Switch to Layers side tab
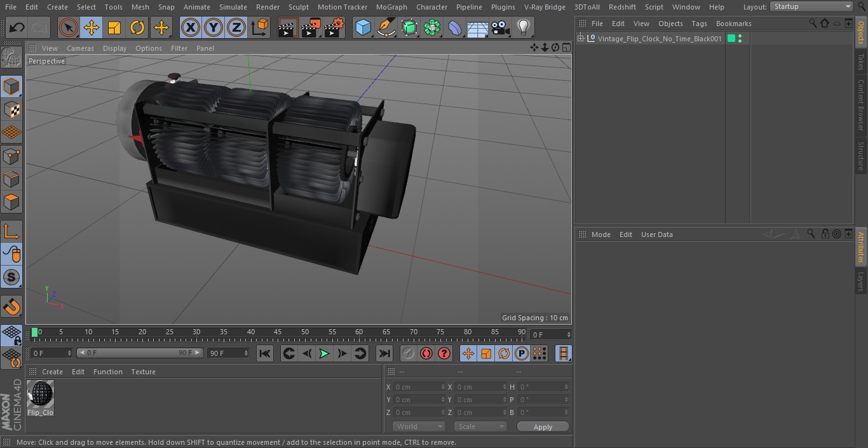868x448 pixels. 861,282
